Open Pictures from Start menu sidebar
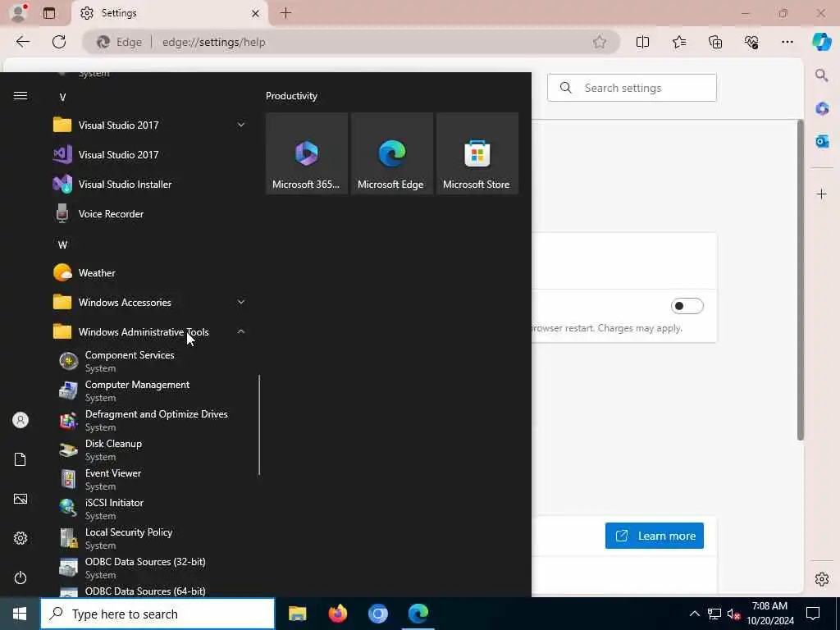This screenshot has width=840, height=630. pos(21,499)
